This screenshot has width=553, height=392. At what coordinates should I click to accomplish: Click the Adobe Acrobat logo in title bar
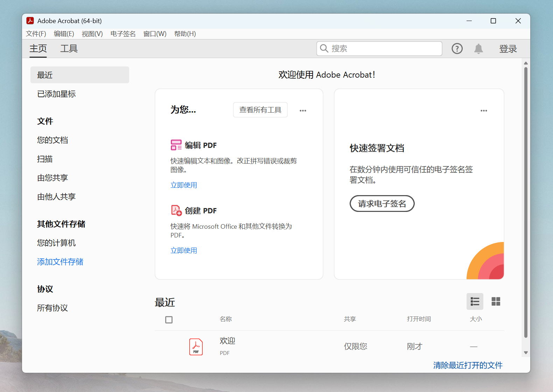tap(30, 21)
